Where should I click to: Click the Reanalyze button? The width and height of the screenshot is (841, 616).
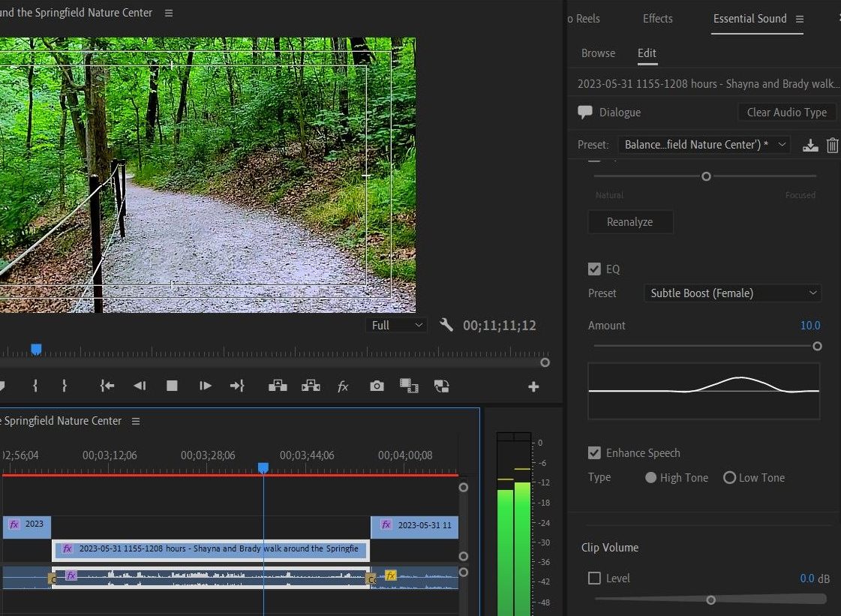(x=630, y=222)
